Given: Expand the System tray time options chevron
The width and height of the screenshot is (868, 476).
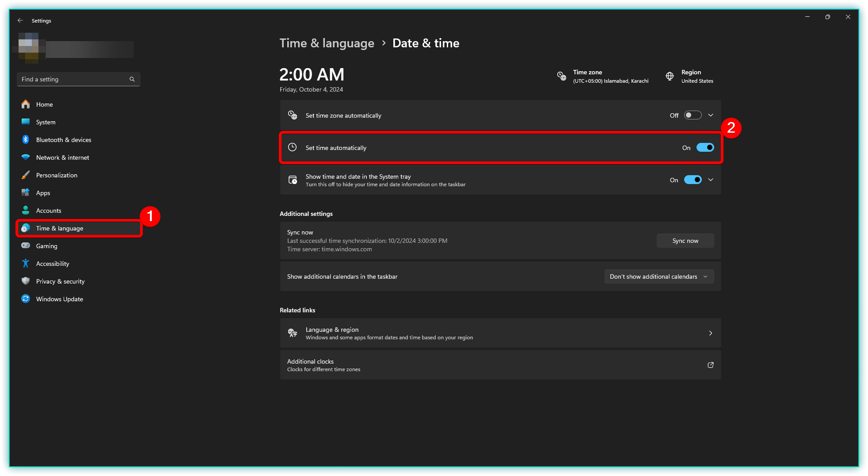Looking at the screenshot, I should pyautogui.click(x=711, y=180).
